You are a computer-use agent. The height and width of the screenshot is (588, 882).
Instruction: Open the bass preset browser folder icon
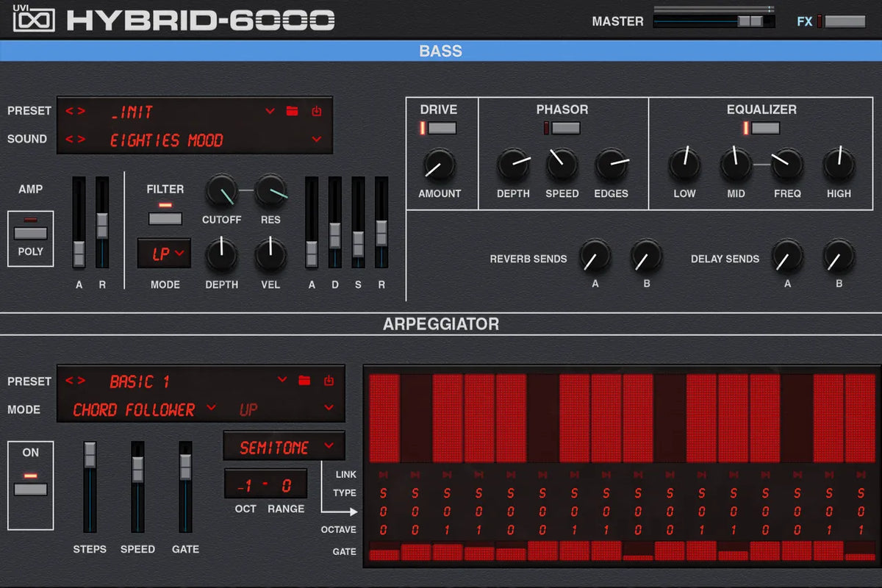pyautogui.click(x=293, y=110)
